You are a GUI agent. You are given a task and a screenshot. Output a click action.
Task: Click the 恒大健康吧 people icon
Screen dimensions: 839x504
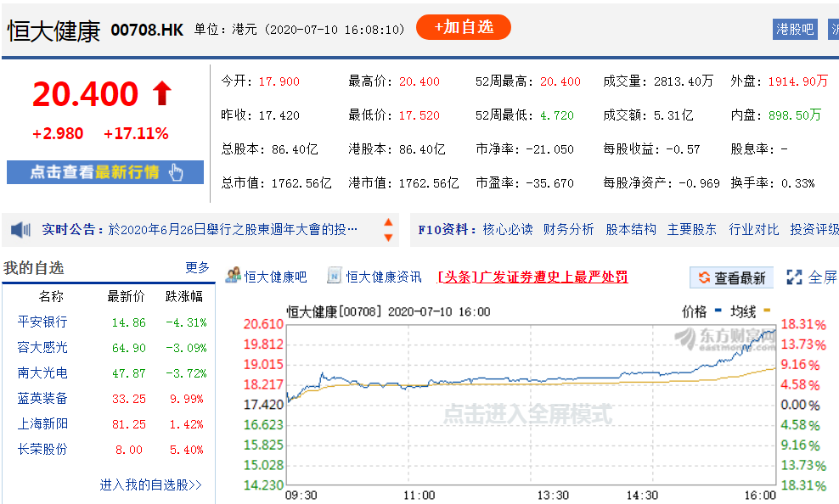click(x=233, y=276)
